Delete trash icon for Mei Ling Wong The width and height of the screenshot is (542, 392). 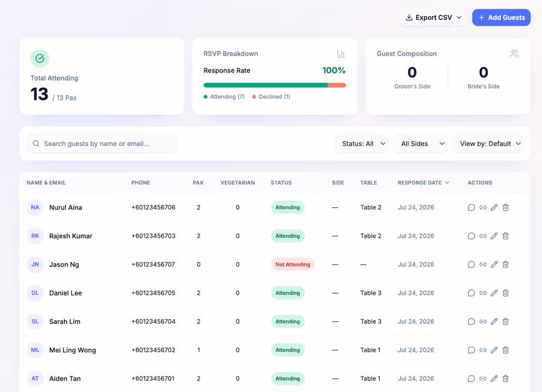tap(506, 350)
